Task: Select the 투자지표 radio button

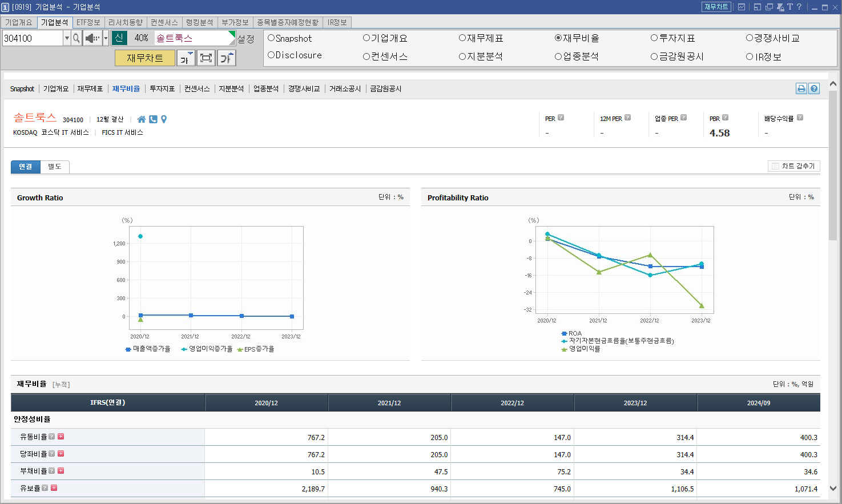Action: point(654,38)
